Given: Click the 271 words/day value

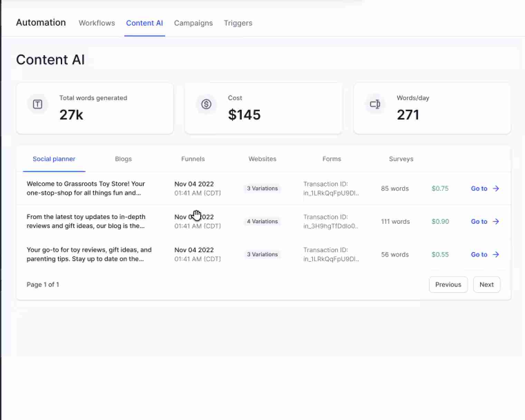Looking at the screenshot, I should [x=408, y=115].
